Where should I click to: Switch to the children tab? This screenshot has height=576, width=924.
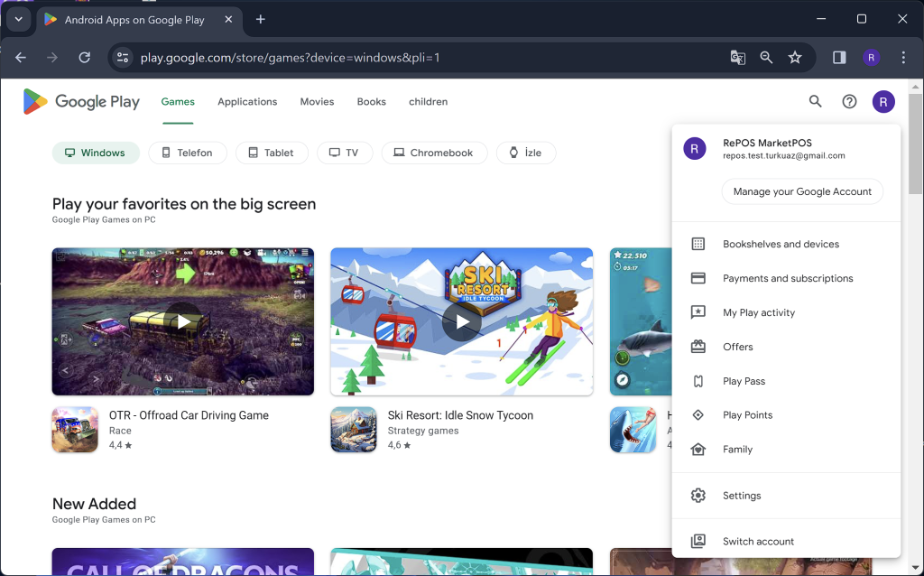click(429, 101)
